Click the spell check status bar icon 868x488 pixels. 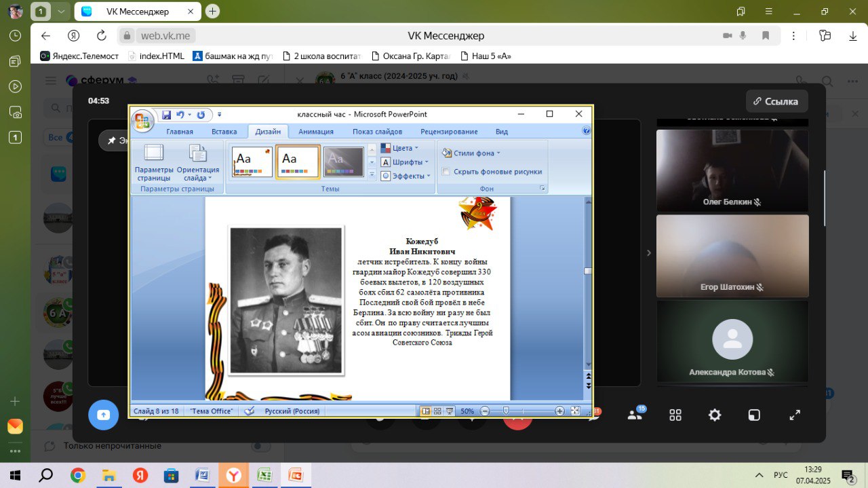pyautogui.click(x=249, y=411)
